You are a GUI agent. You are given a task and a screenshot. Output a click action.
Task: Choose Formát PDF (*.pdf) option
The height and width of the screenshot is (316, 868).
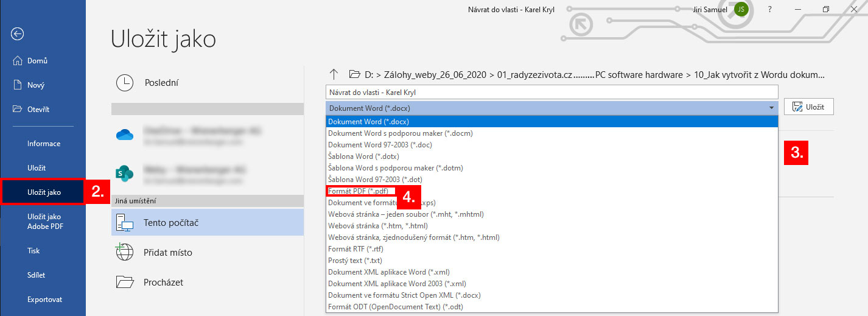pyautogui.click(x=551, y=191)
